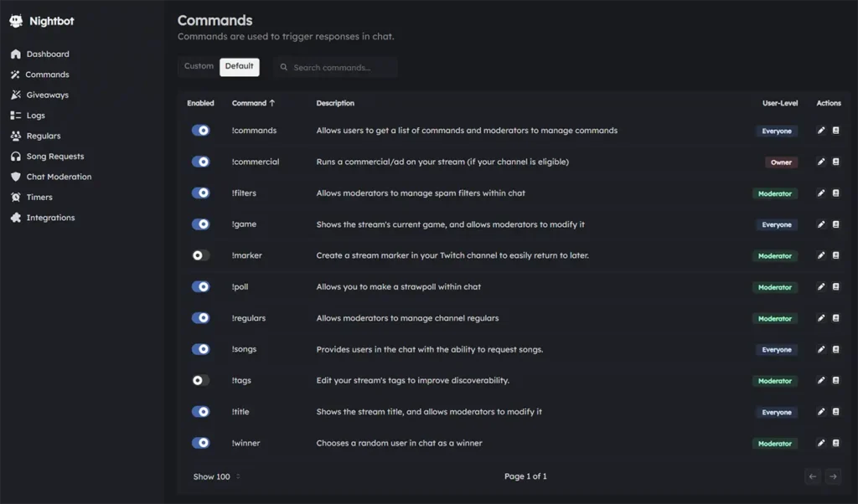Disable the !filters command toggle
Viewport: 858px width, 504px height.
point(200,193)
